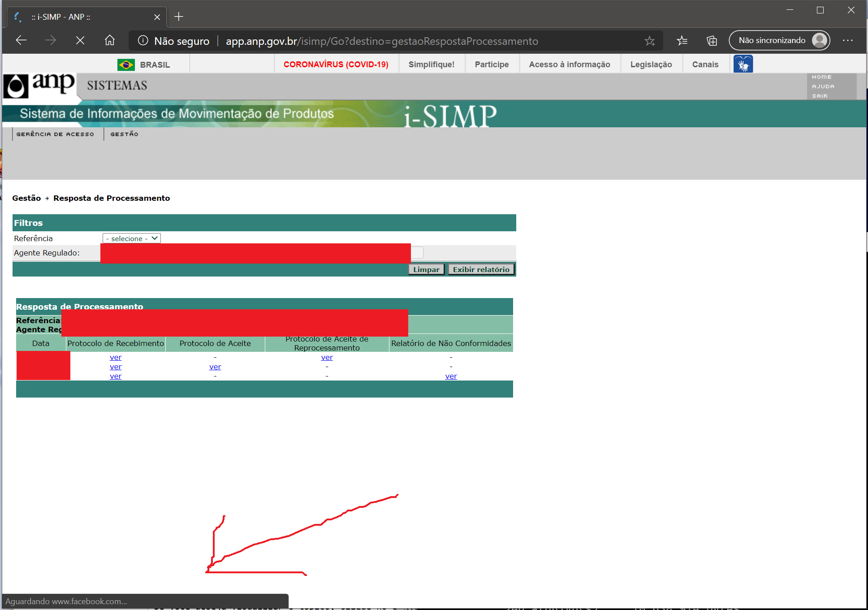Click the VLibras accessibility hands icon
This screenshot has width=868, height=610.
pos(743,64)
